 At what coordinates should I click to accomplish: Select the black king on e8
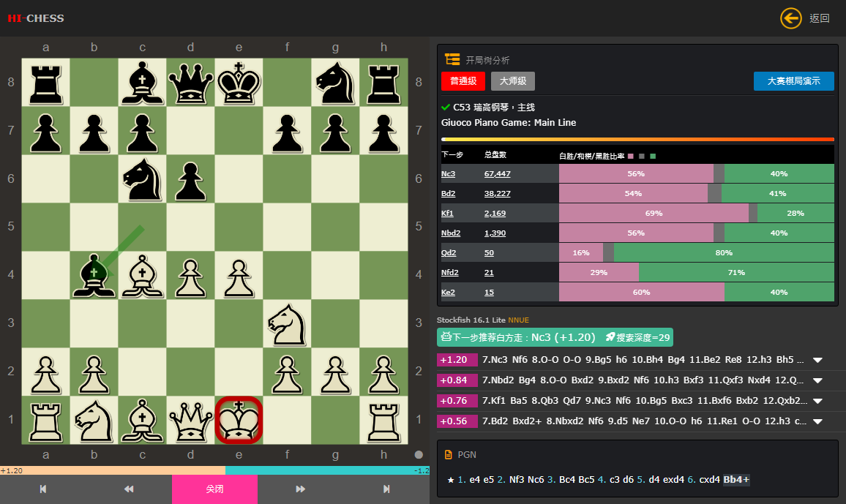pyautogui.click(x=239, y=83)
